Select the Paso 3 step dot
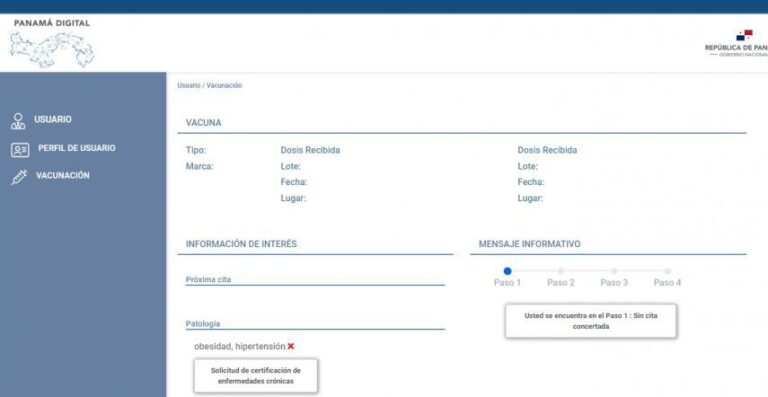Image resolution: width=768 pixels, height=397 pixels. 614,271
